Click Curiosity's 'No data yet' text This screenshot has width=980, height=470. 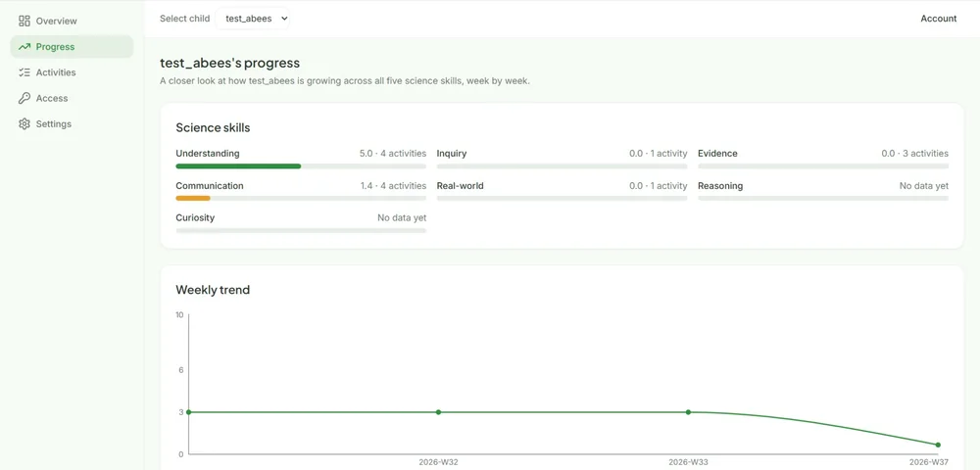pyautogui.click(x=402, y=217)
